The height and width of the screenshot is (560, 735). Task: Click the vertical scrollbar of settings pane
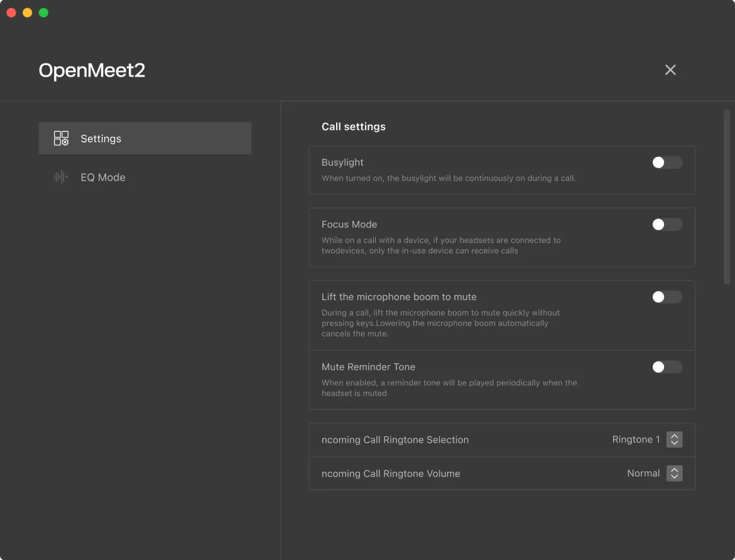click(x=727, y=197)
